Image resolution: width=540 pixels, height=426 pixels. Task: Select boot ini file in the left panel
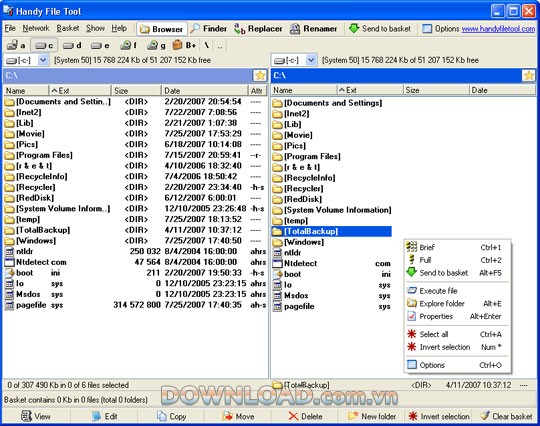[x=135, y=273]
